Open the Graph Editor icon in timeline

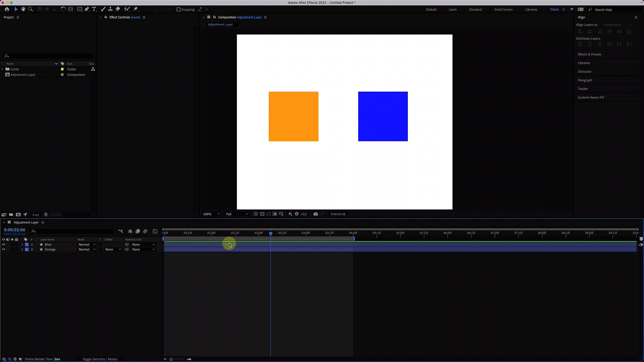click(x=155, y=231)
